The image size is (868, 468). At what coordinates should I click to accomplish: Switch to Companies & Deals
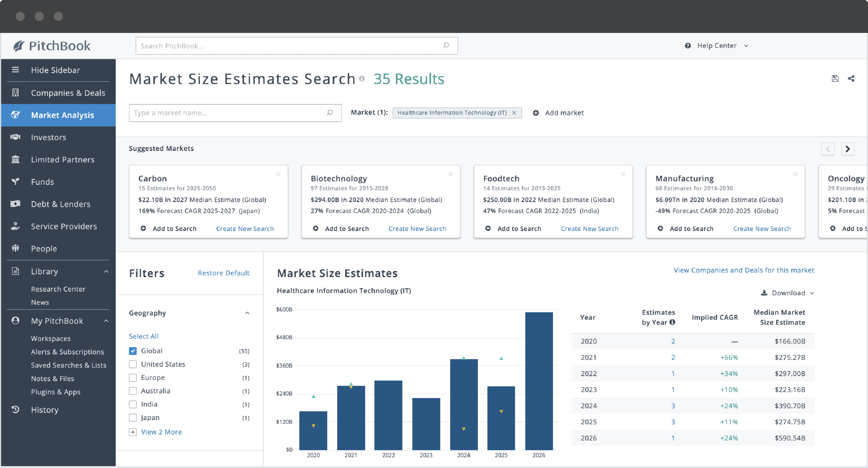pos(68,93)
